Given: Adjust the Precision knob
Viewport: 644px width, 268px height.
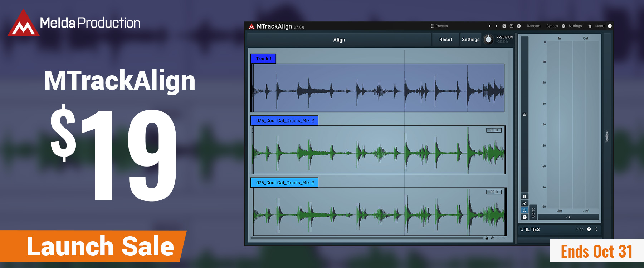Looking at the screenshot, I should pyautogui.click(x=488, y=39).
